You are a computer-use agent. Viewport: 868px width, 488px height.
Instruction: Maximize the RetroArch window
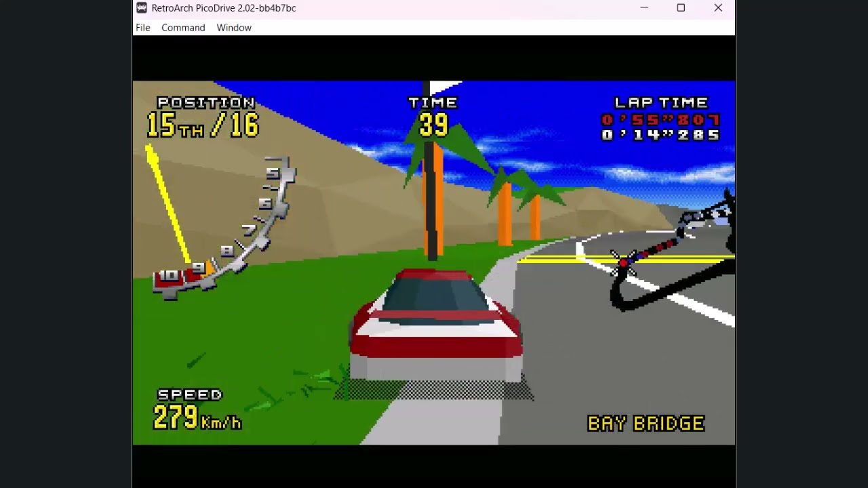point(681,8)
